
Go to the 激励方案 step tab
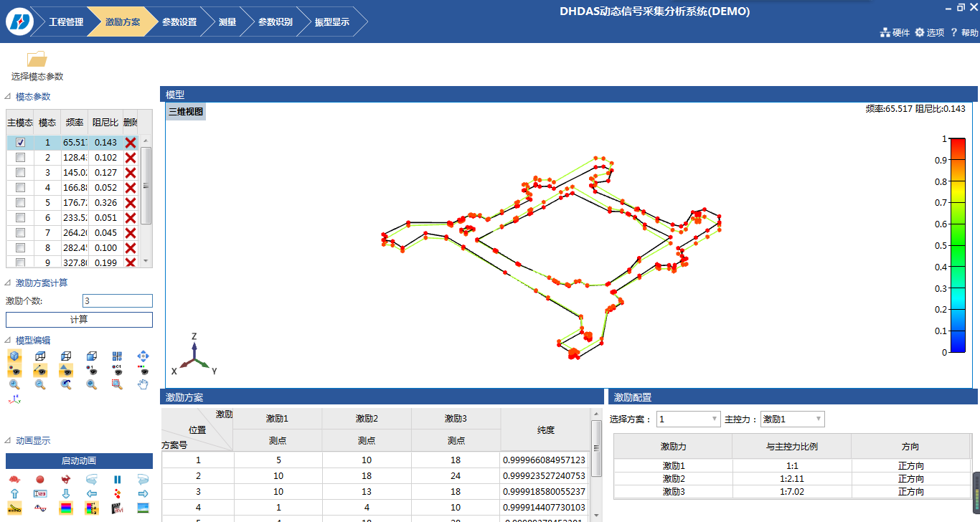tap(122, 22)
